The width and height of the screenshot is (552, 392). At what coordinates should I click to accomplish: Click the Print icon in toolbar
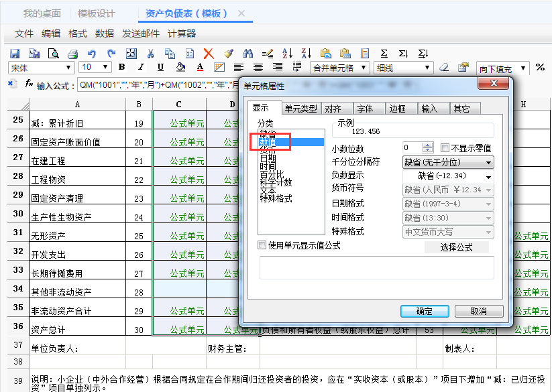pyautogui.click(x=72, y=54)
